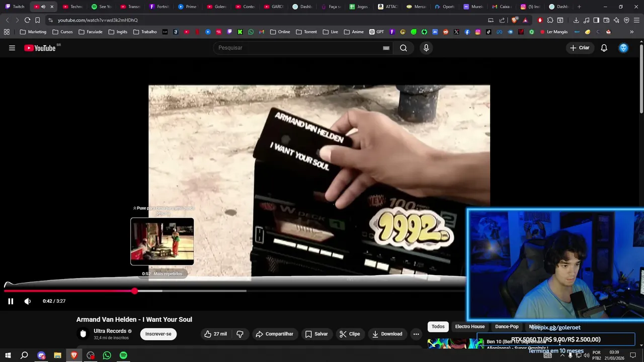This screenshot has width=644, height=362.
Task: Expand the Marketing bookmarks folder
Action: (x=33, y=32)
